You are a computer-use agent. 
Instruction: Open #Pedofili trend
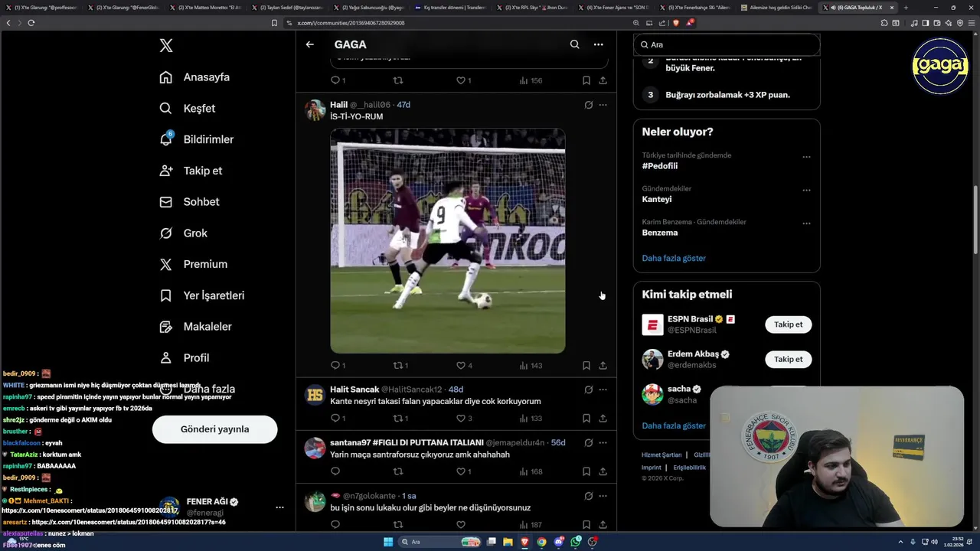(660, 166)
